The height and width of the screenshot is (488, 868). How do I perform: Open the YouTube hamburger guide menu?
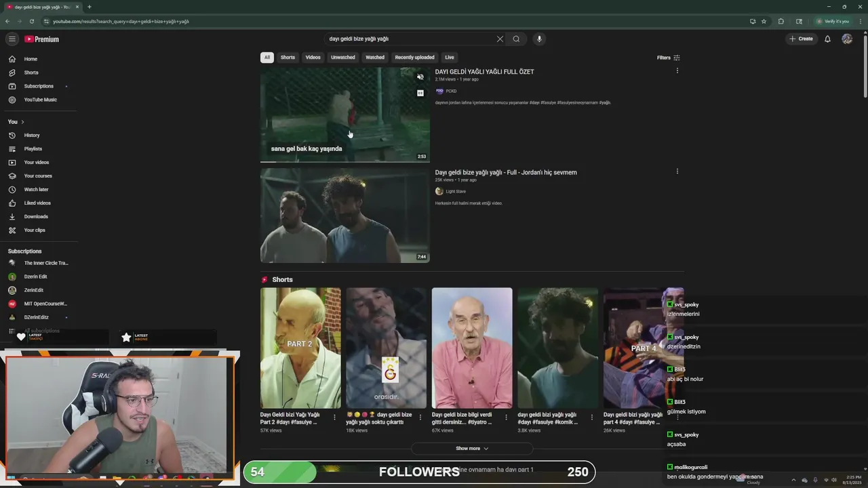tap(12, 39)
